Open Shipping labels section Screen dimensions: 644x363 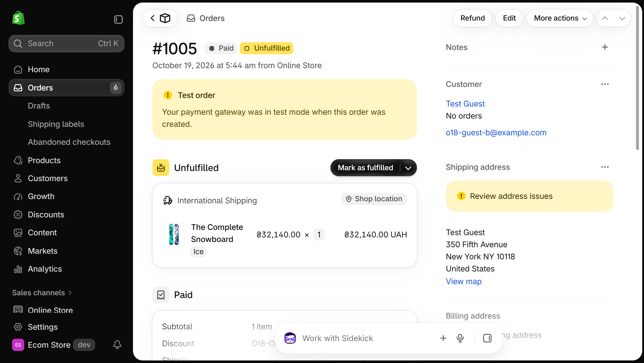pyautogui.click(x=56, y=124)
